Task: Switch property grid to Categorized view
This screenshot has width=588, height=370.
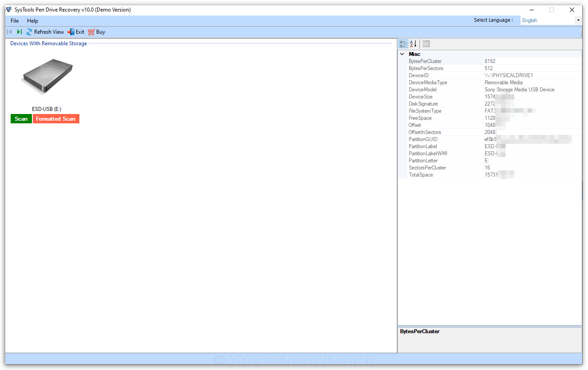Action: click(403, 44)
